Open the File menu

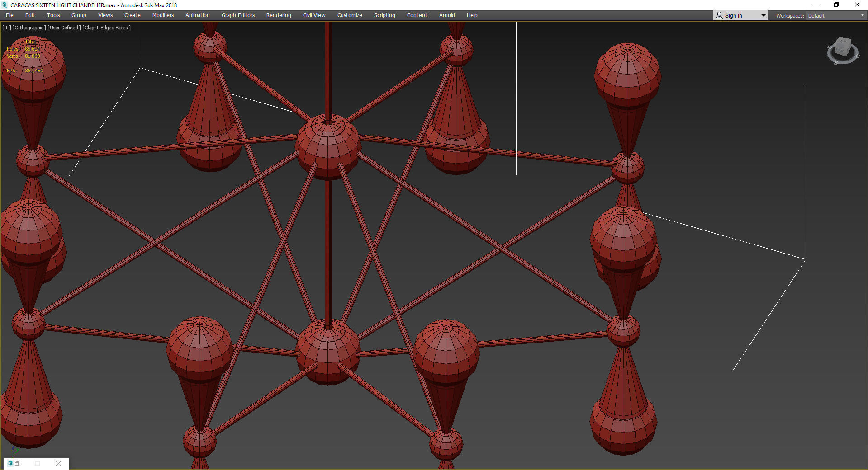click(9, 15)
